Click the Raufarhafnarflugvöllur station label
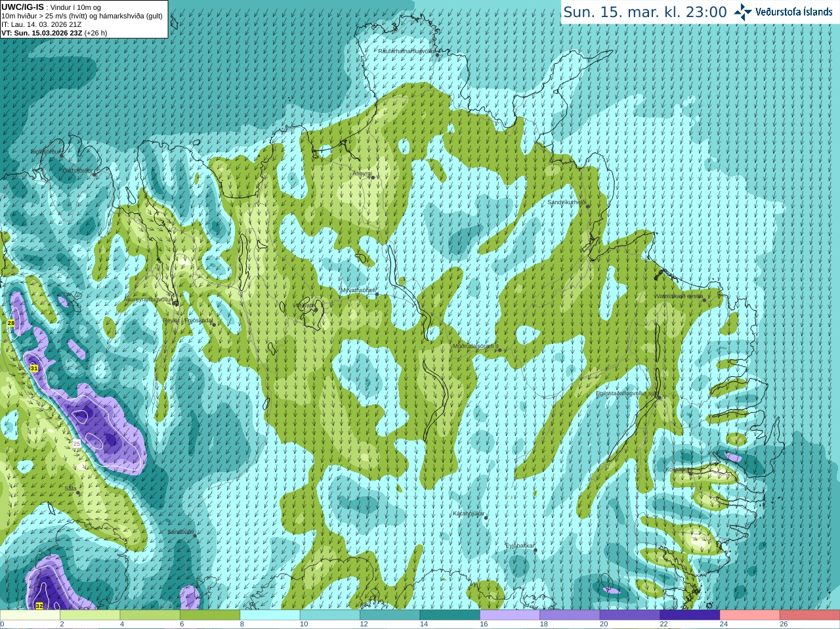The image size is (840, 629). coord(406,51)
